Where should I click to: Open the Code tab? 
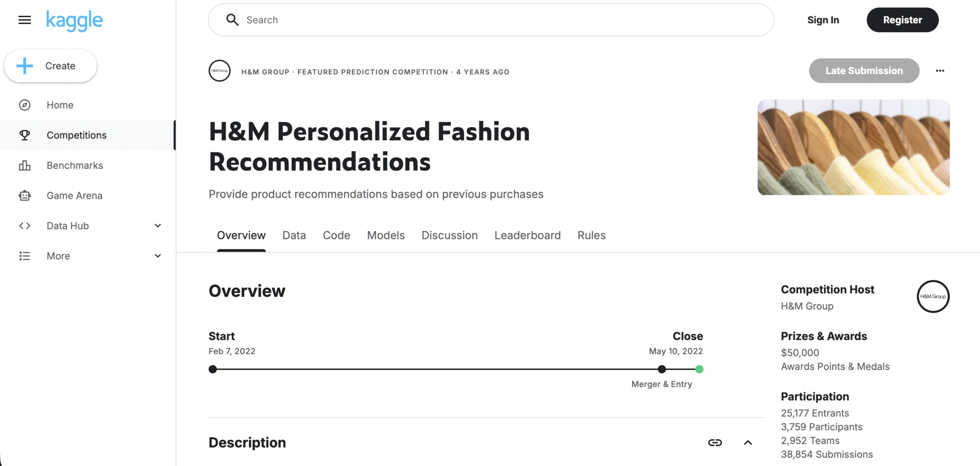point(336,235)
